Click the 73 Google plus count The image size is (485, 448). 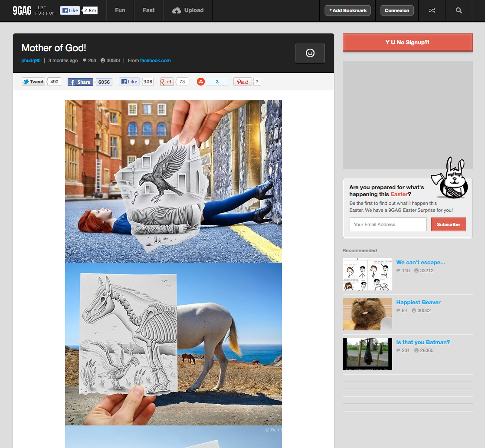pos(182,82)
